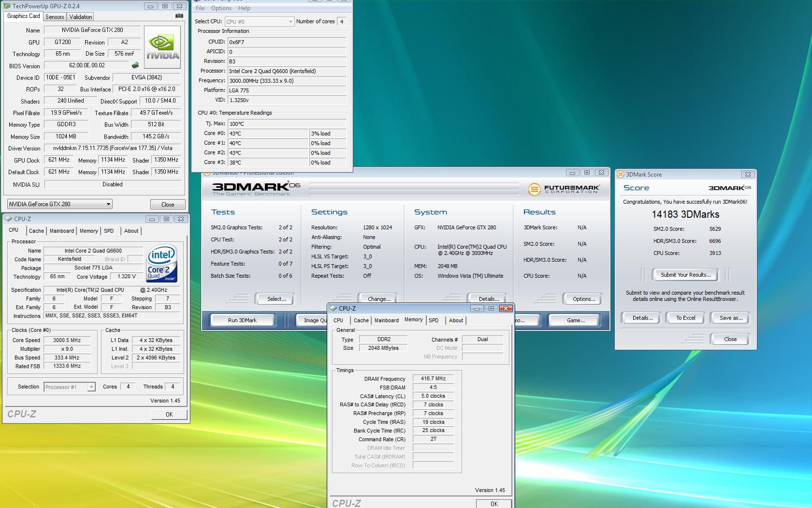Select the Graphics Card tab in GPU-Z

point(24,16)
